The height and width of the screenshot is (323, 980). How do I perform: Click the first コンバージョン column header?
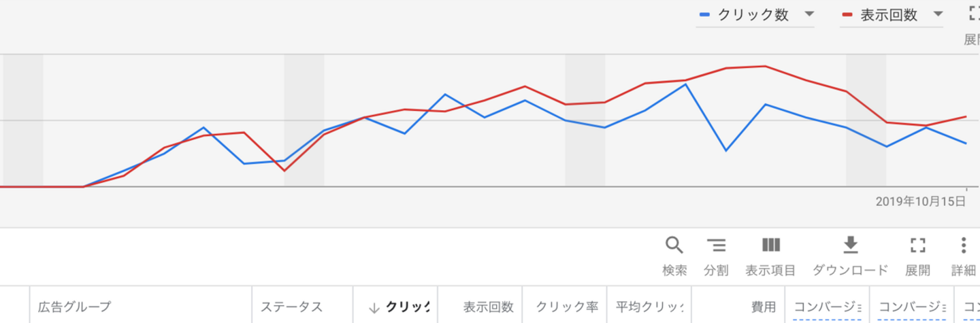[827, 307]
